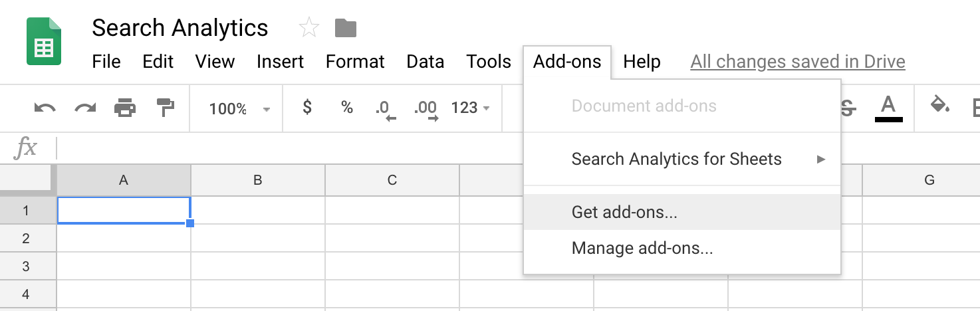Open the move-to-folder icon
The height and width of the screenshot is (311, 980).
[x=346, y=28]
